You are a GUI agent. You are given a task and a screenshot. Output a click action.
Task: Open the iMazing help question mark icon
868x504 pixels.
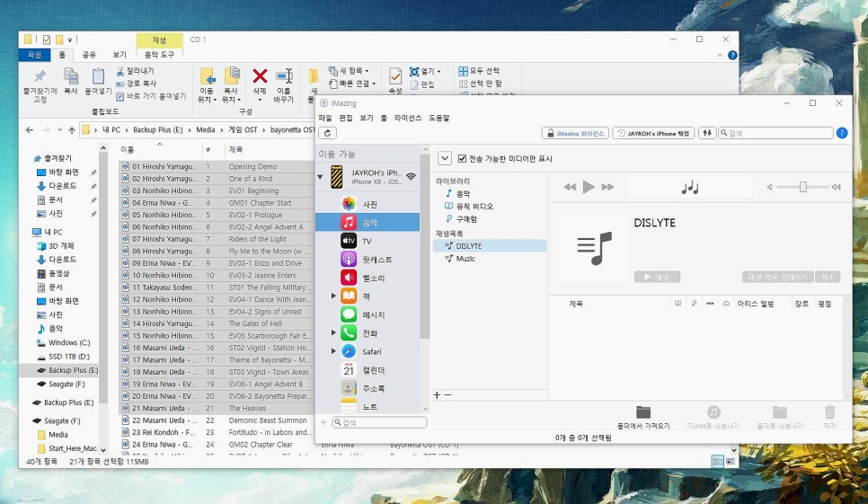coord(841,133)
